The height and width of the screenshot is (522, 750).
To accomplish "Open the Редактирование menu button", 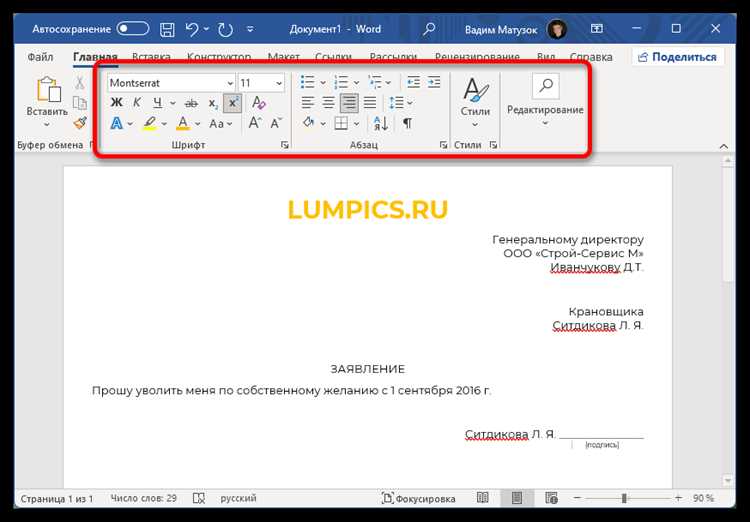I will [x=545, y=101].
